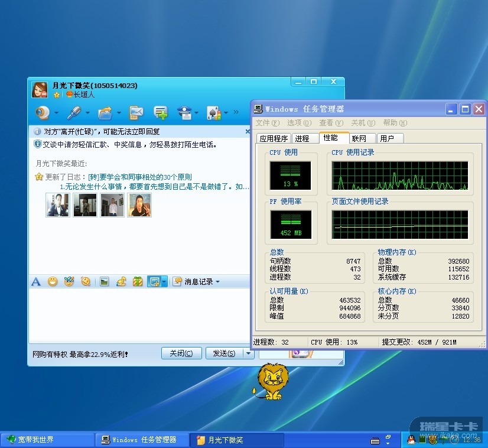
Task: Click the police hat report icon
Action: pos(184,113)
